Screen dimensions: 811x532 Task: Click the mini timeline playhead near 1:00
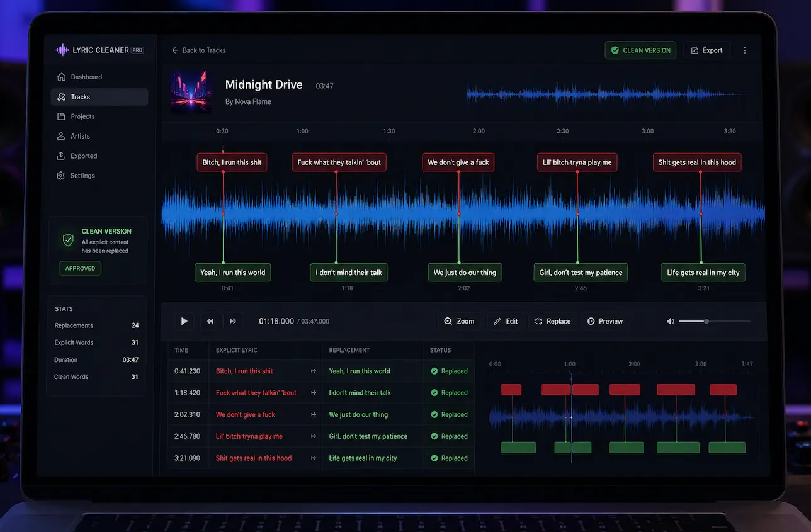tap(572, 417)
